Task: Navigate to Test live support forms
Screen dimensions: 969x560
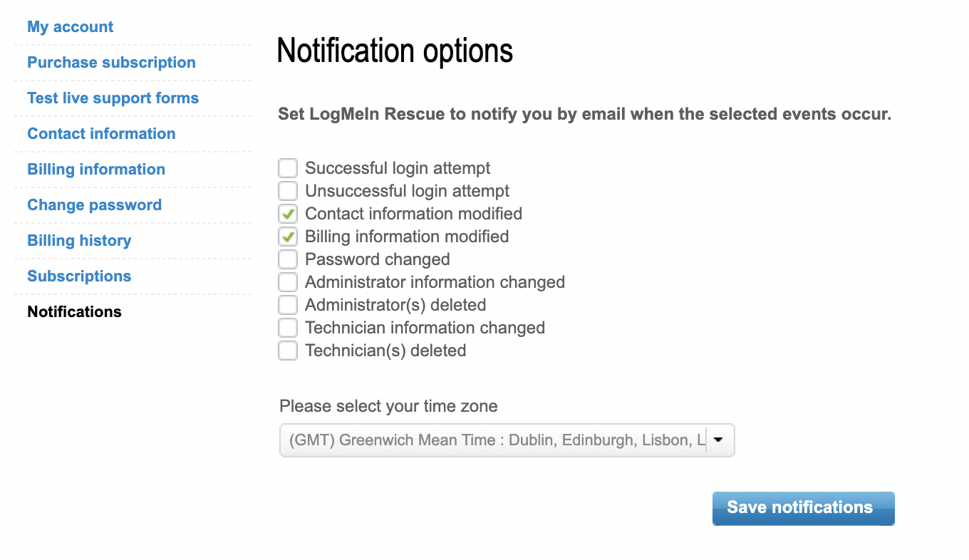Action: tap(113, 98)
